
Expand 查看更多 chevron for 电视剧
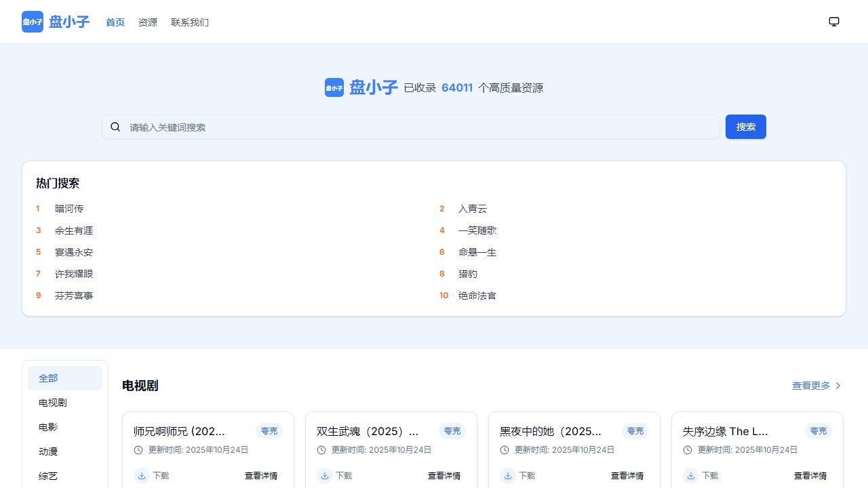click(838, 386)
